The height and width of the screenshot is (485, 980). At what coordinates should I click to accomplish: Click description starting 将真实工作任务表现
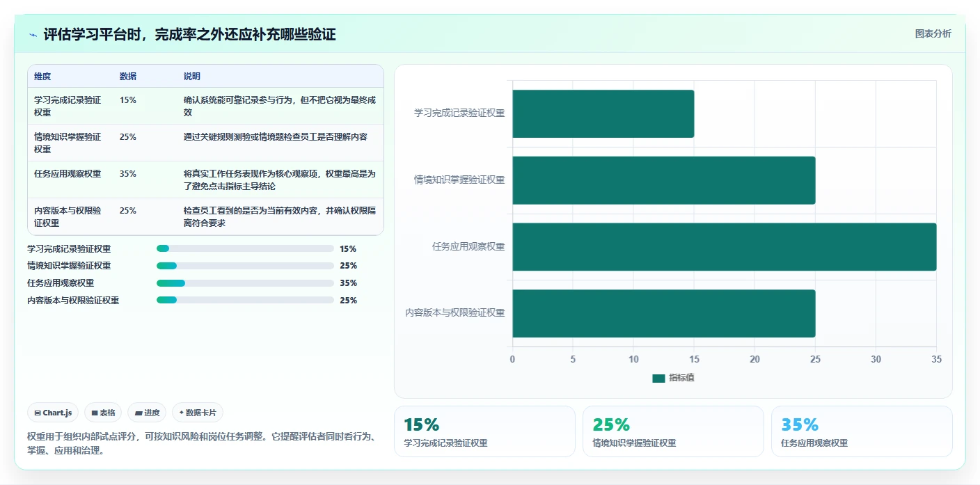point(280,180)
